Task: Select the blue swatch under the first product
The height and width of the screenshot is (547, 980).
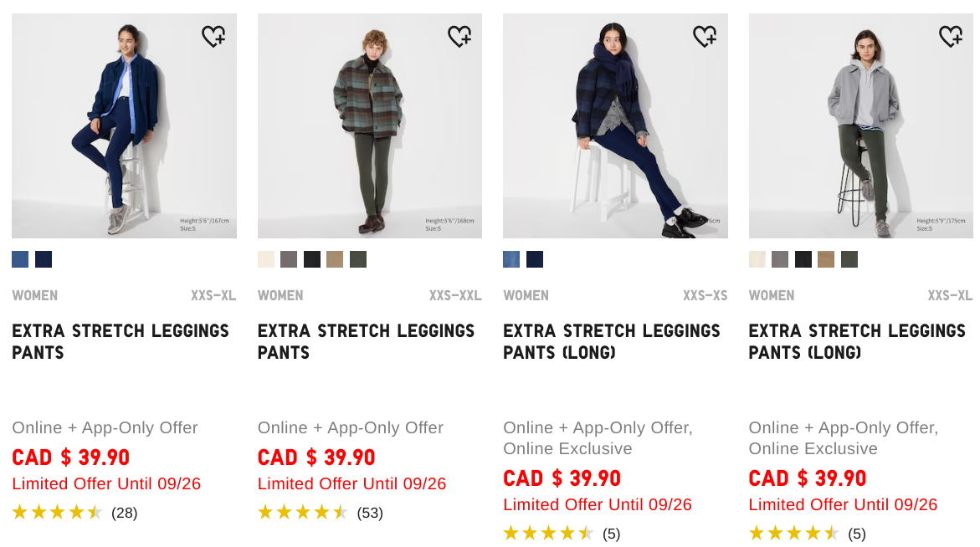Action: (x=20, y=259)
